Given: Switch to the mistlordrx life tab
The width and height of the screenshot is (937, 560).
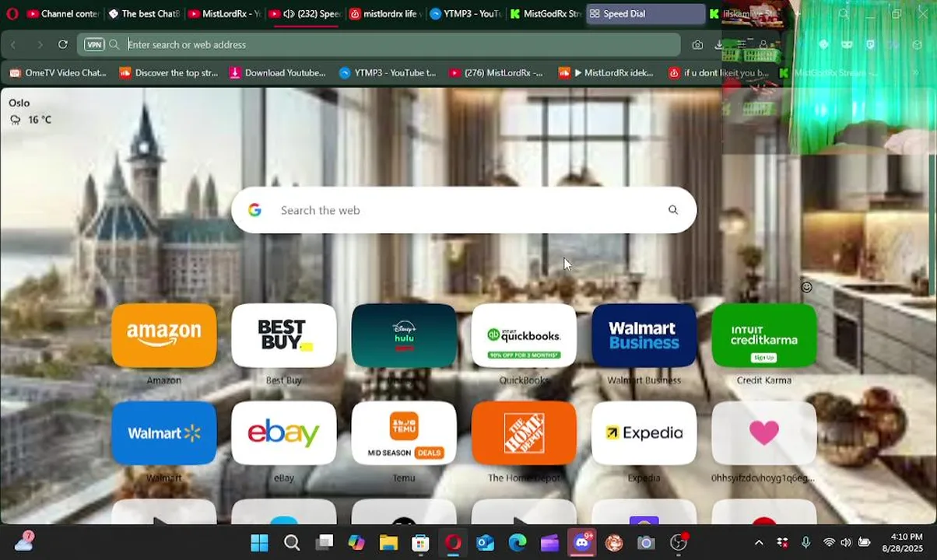Looking at the screenshot, I should (x=385, y=13).
